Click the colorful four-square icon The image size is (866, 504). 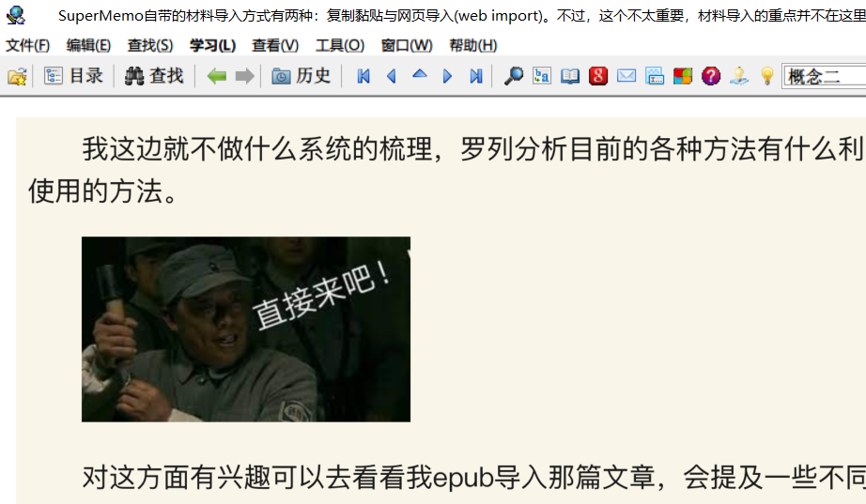pos(683,76)
